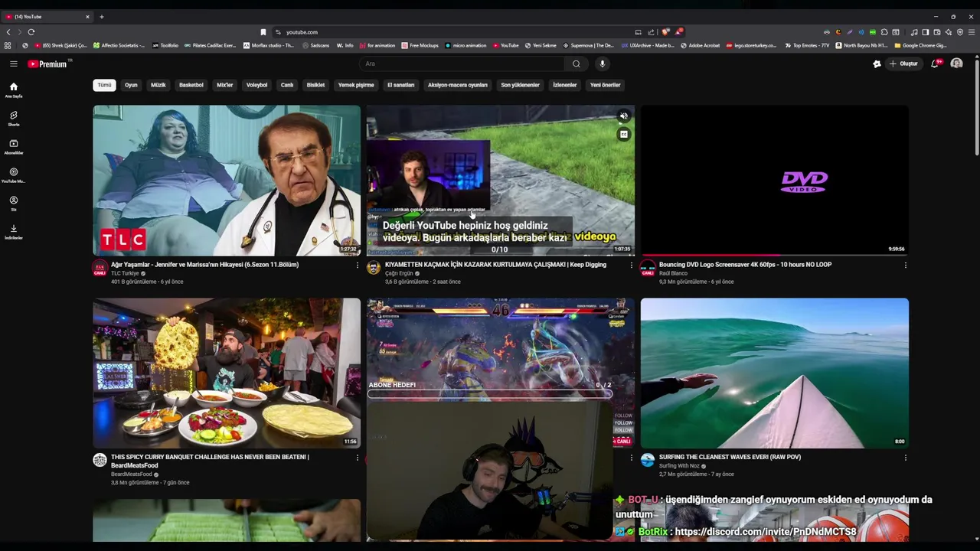
Task: Open the Siz (You) sidebar item
Action: pyautogui.click(x=14, y=204)
